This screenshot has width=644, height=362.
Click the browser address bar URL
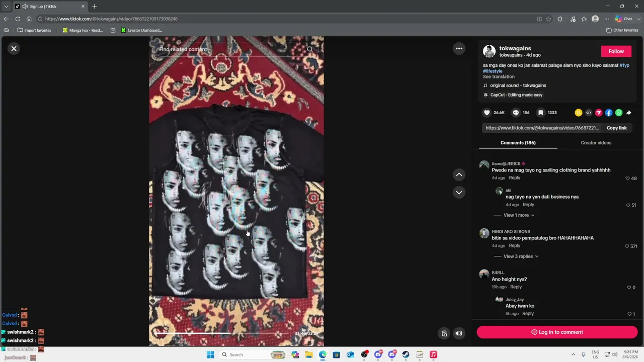point(111,19)
